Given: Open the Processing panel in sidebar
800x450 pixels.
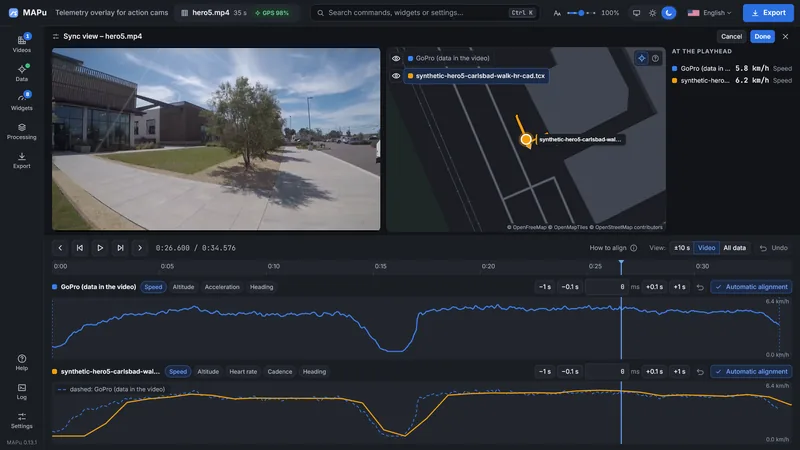Looking at the screenshot, I should click(21, 131).
